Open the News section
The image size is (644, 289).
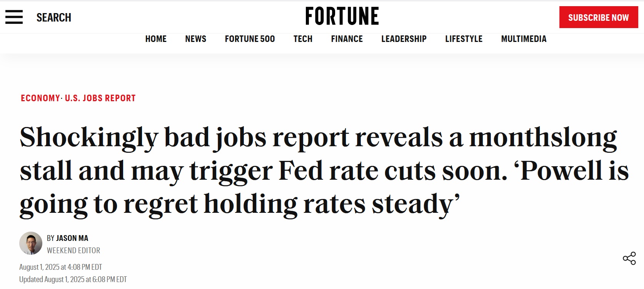(196, 39)
